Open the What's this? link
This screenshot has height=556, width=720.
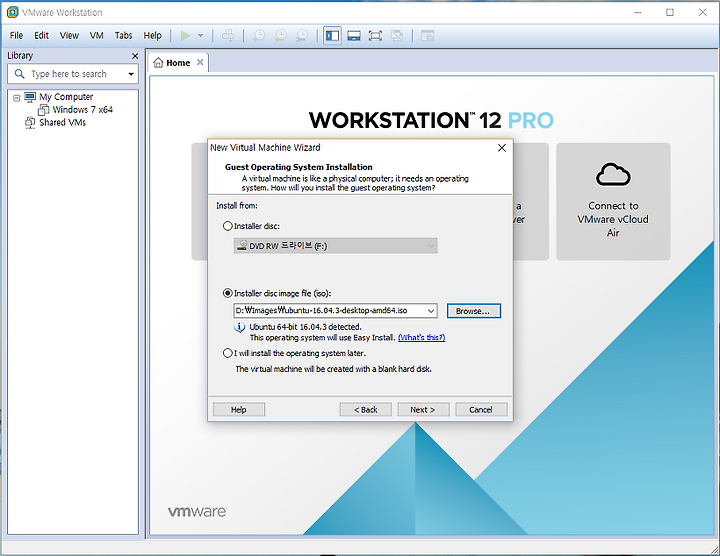coord(422,337)
